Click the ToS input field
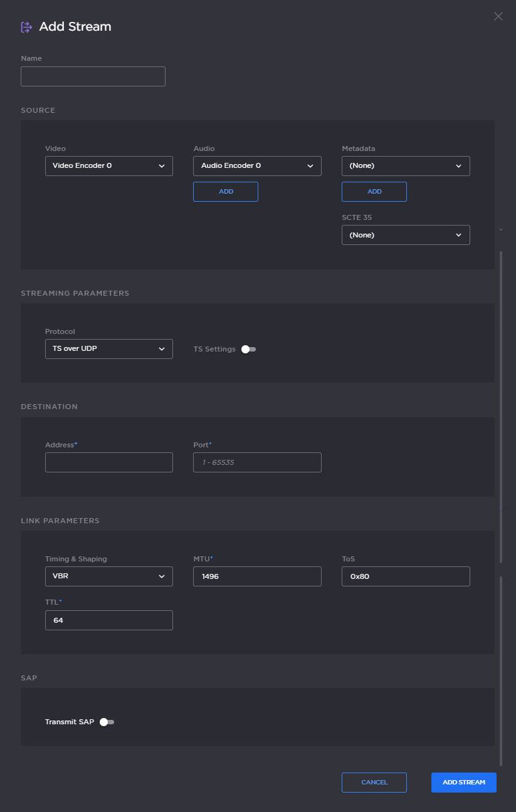 tap(406, 576)
